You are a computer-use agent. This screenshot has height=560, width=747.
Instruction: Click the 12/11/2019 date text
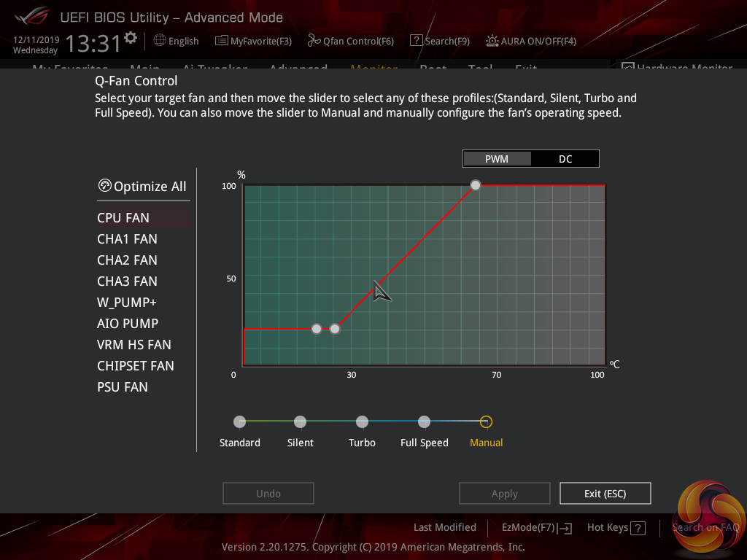point(36,39)
